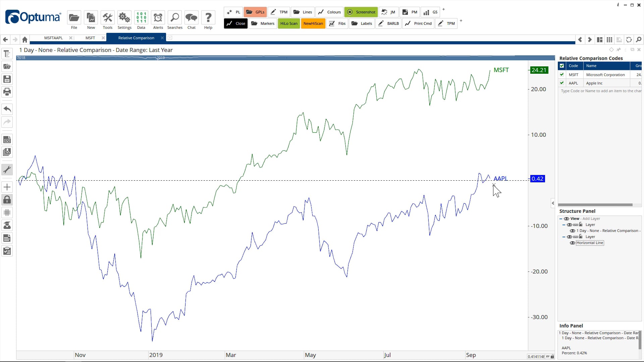Click the codes panel horizontal scrollbar
The width and height of the screenshot is (644, 362).
595,204
